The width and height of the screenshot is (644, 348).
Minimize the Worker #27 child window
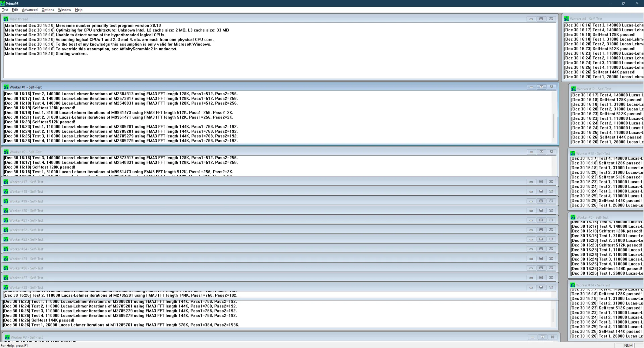coord(531,278)
